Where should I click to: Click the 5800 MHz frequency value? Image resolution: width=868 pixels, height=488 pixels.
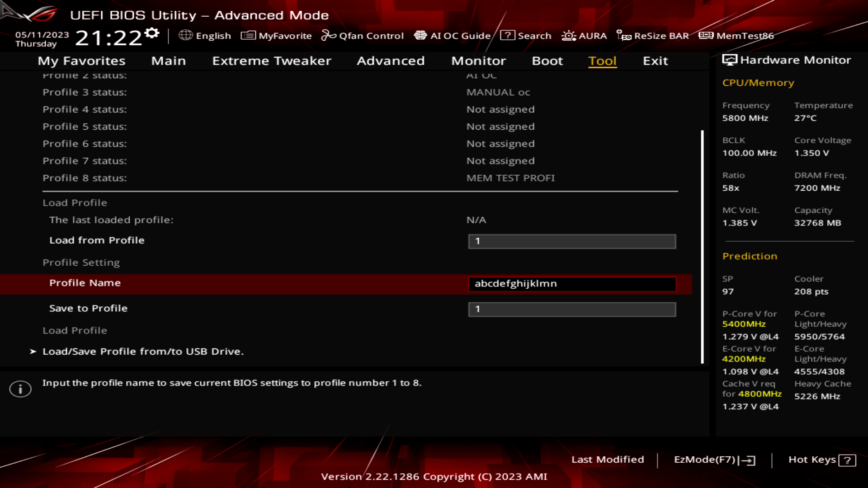pyautogui.click(x=745, y=118)
